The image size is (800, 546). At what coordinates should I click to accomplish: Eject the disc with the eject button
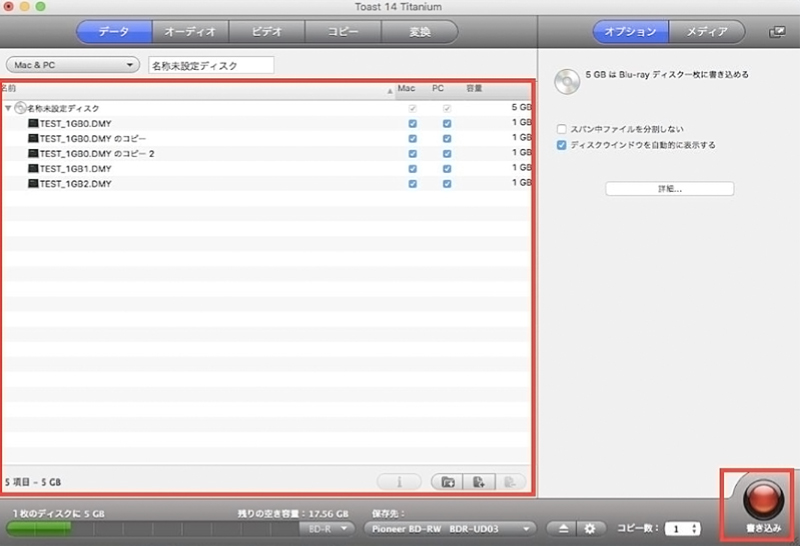(563, 529)
